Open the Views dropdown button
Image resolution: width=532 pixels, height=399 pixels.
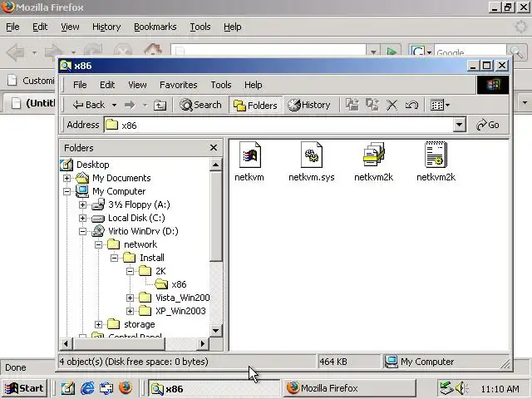440,106
